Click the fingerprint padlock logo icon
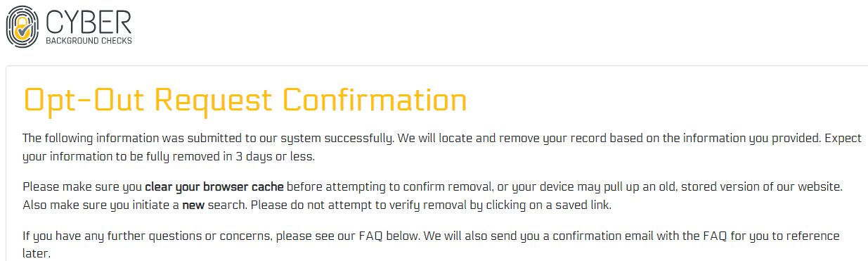This screenshot has width=868, height=261. pyautogui.click(x=22, y=26)
